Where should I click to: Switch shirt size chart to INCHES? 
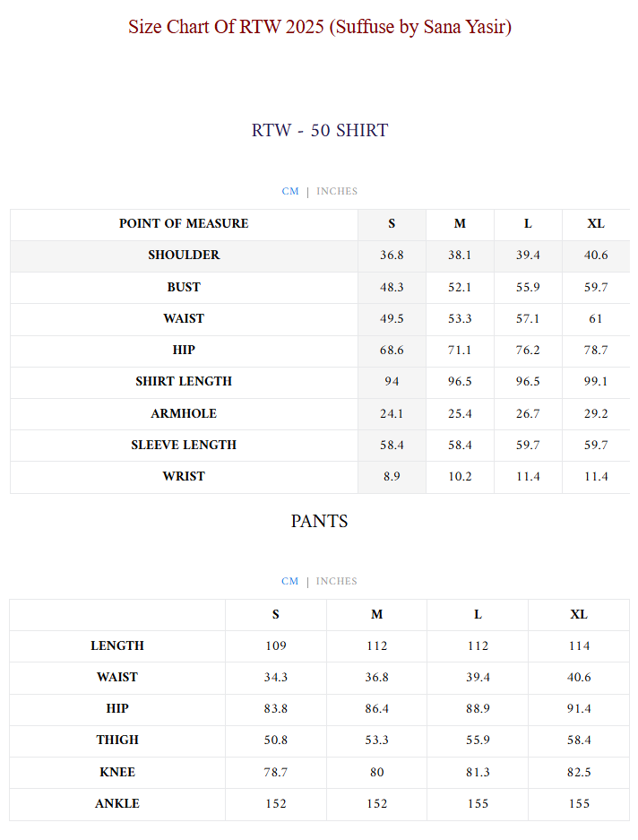point(337,191)
